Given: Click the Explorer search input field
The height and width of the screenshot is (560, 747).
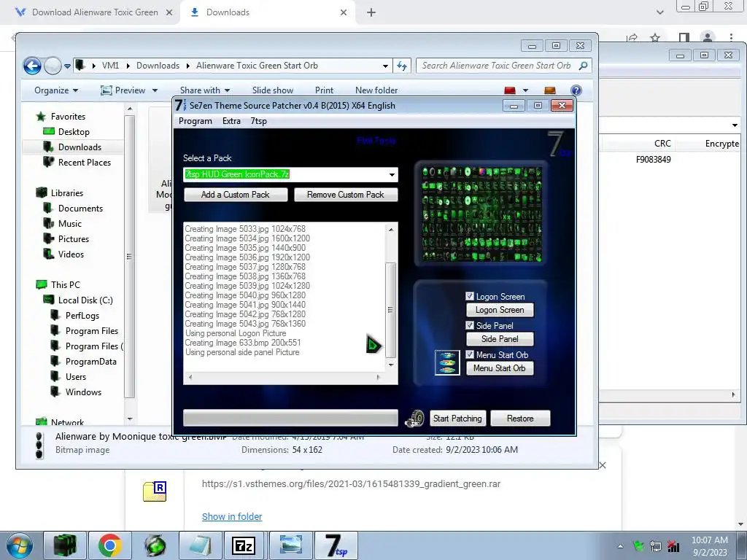Looking at the screenshot, I should (498, 66).
